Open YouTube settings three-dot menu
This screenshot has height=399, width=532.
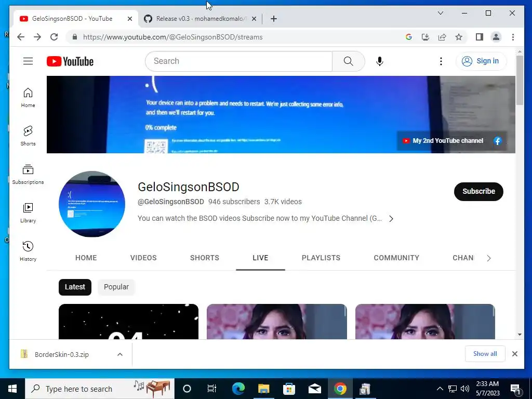point(441,61)
